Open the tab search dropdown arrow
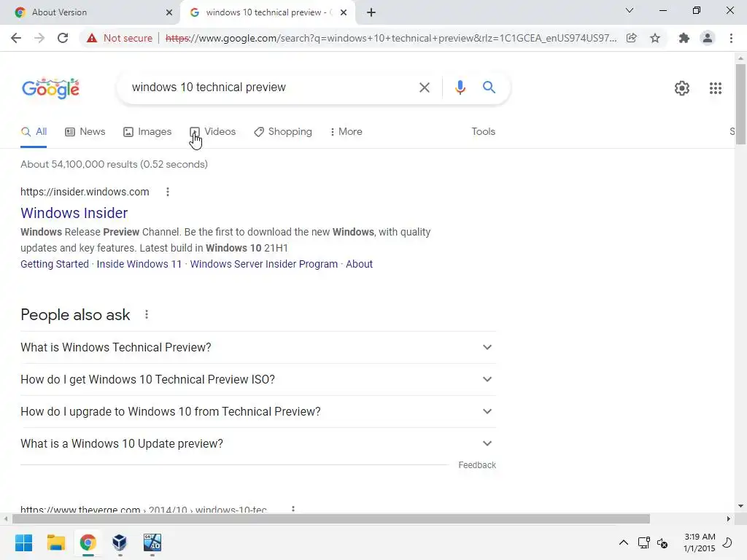The height and width of the screenshot is (560, 747). click(x=630, y=10)
